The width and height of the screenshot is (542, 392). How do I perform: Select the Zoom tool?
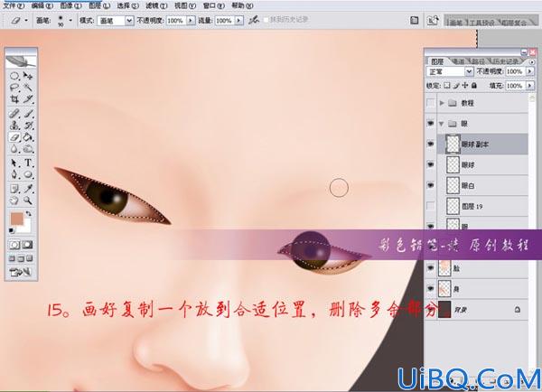pos(28,201)
